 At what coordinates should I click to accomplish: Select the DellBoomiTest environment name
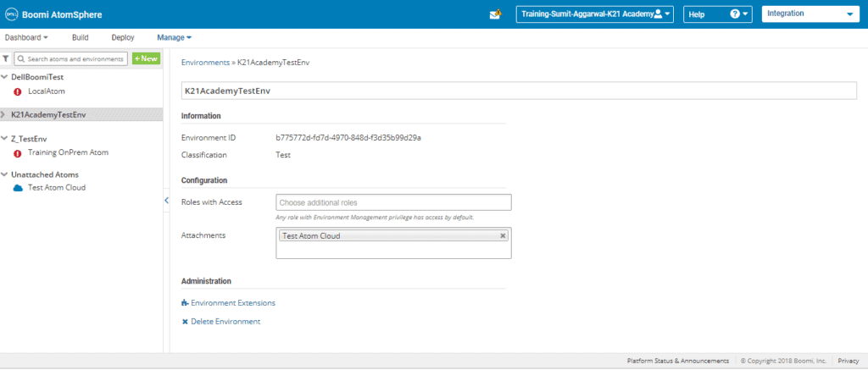(37, 77)
